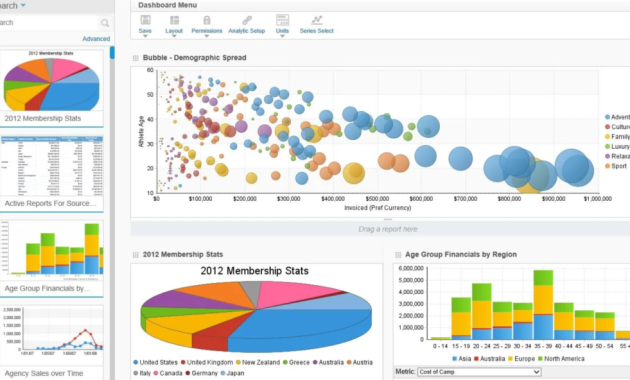
Task: Click the Save icon in Dashboard Menu
Action: (x=145, y=20)
